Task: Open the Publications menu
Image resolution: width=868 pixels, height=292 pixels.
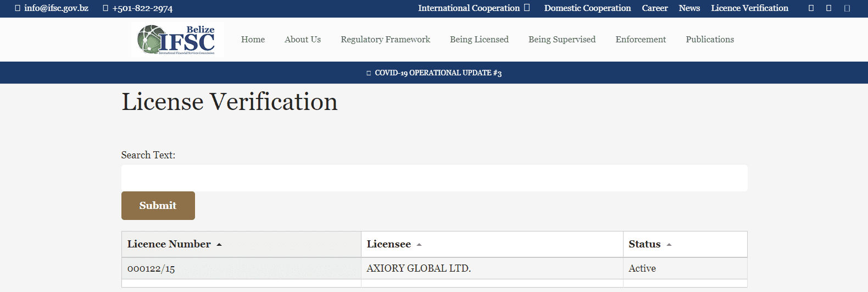Action: 710,40
